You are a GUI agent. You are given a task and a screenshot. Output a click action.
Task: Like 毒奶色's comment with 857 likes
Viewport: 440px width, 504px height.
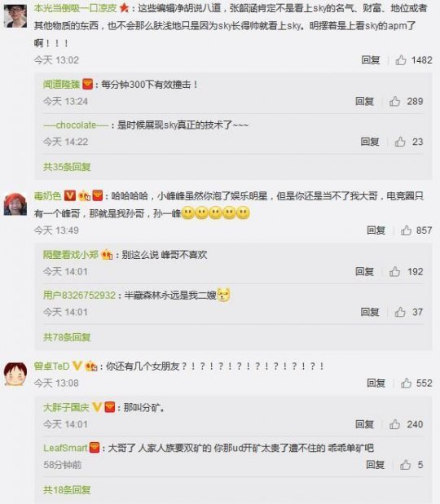coord(407,230)
